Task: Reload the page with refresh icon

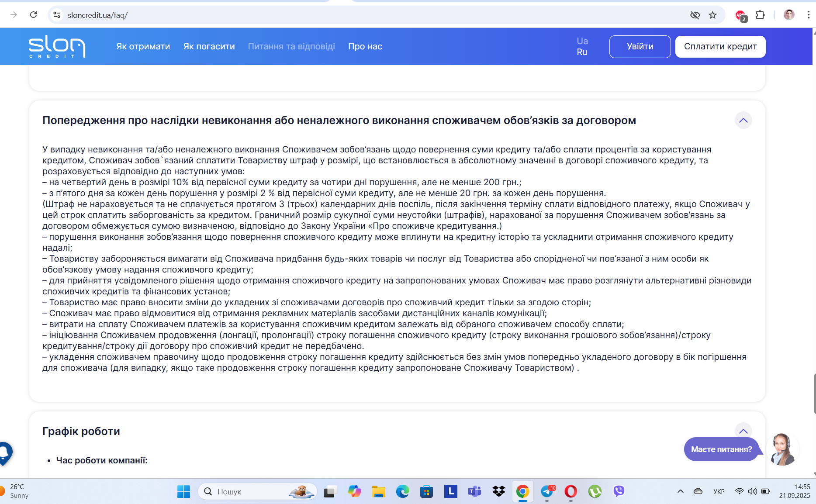Action: (x=34, y=15)
